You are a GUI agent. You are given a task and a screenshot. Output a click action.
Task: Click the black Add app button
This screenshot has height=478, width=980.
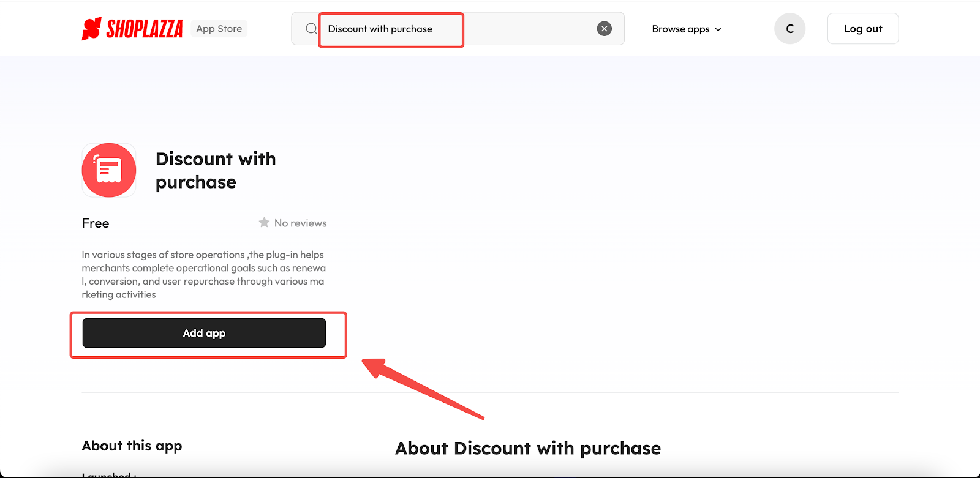click(204, 333)
